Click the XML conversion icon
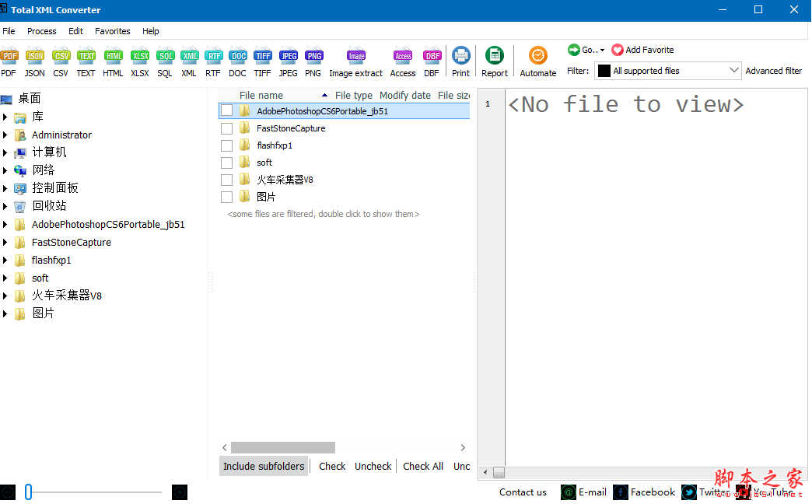Screen dimensions: 812x504 189,56
